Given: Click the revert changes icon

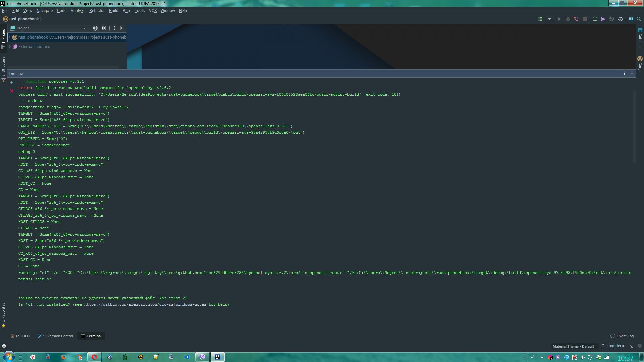Looking at the screenshot, I should (620, 19).
